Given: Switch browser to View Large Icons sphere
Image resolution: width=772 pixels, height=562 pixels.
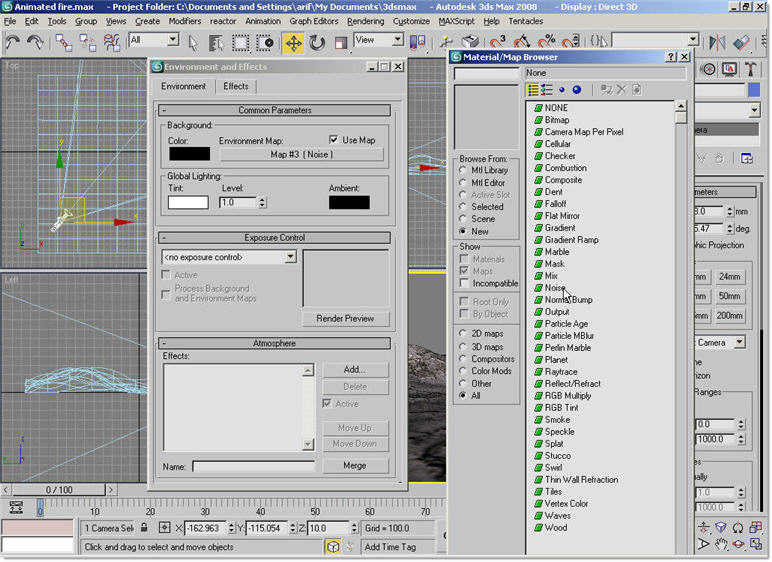Looking at the screenshot, I should click(577, 90).
